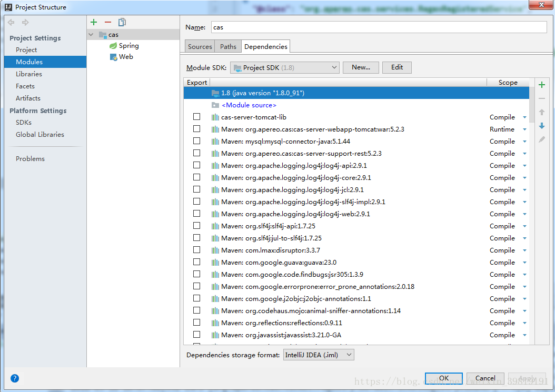Click the OK button
This screenshot has height=392, width=555.
[x=444, y=378]
